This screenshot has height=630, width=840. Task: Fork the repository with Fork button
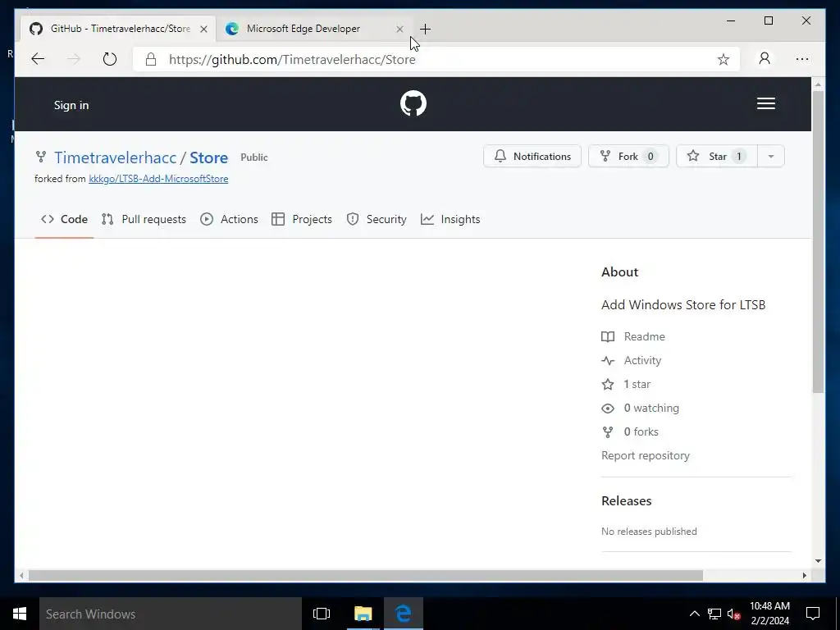628,157
